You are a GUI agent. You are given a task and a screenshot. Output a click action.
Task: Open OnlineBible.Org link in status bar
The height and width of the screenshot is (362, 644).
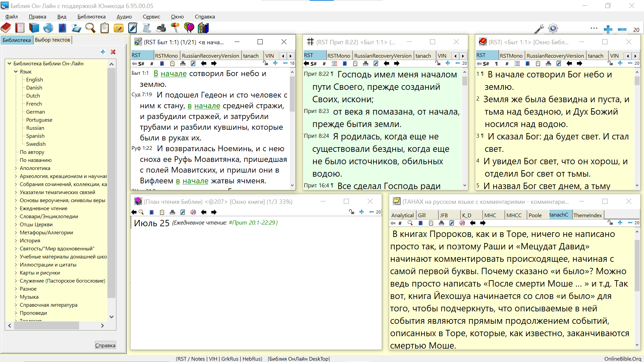pyautogui.click(x=623, y=359)
